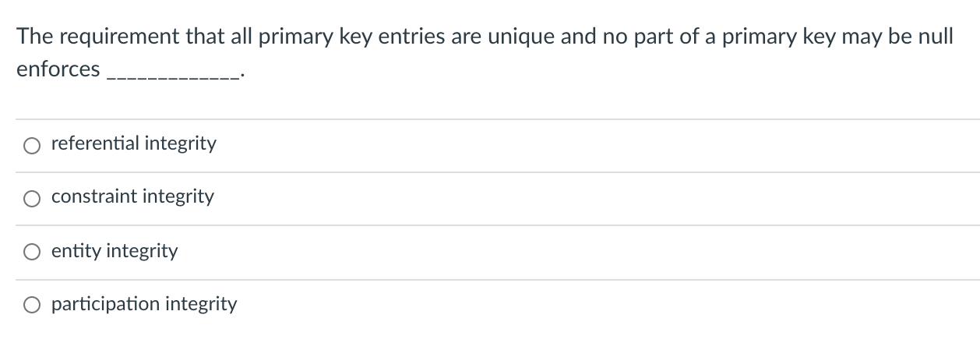The height and width of the screenshot is (343, 980).
Task: Select the referential integrity radio button
Action: [x=33, y=145]
